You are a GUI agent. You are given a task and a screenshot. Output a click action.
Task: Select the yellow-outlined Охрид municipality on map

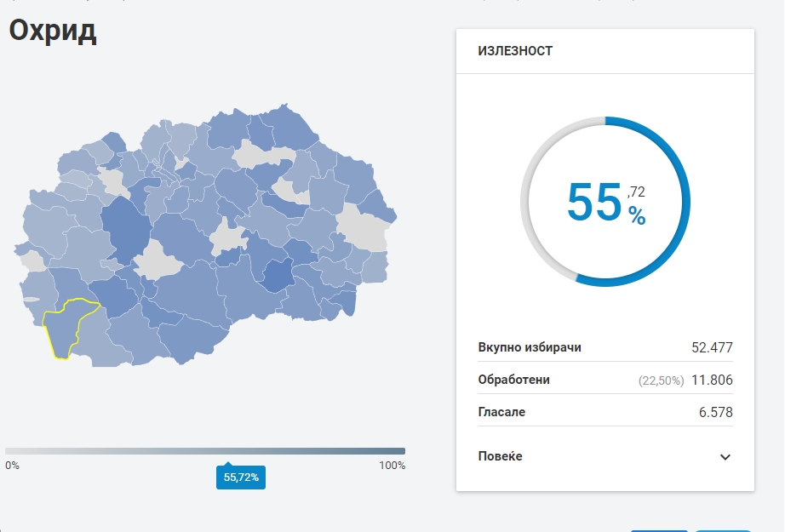tap(65, 328)
